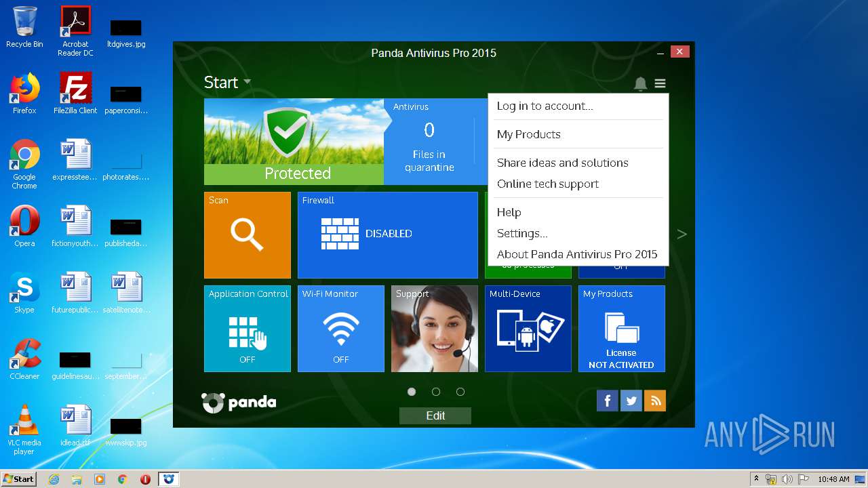Select the third page indicator dot

pyautogui.click(x=460, y=392)
